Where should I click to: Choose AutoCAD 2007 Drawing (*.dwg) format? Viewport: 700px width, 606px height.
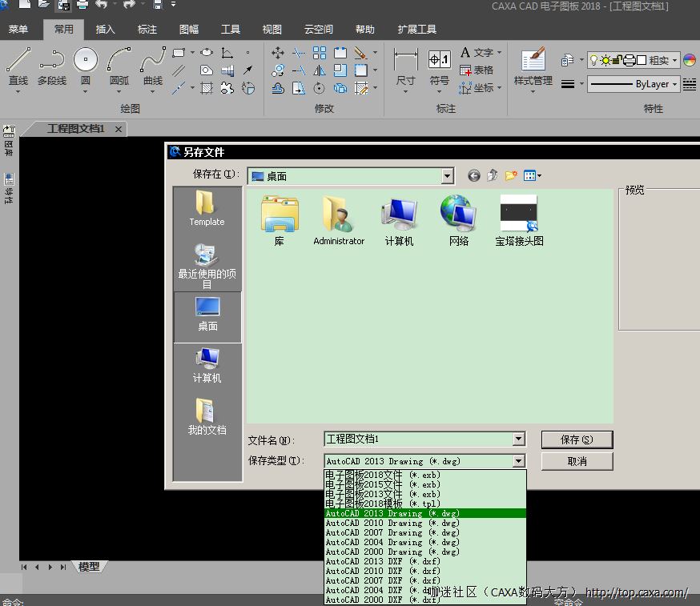click(392, 532)
